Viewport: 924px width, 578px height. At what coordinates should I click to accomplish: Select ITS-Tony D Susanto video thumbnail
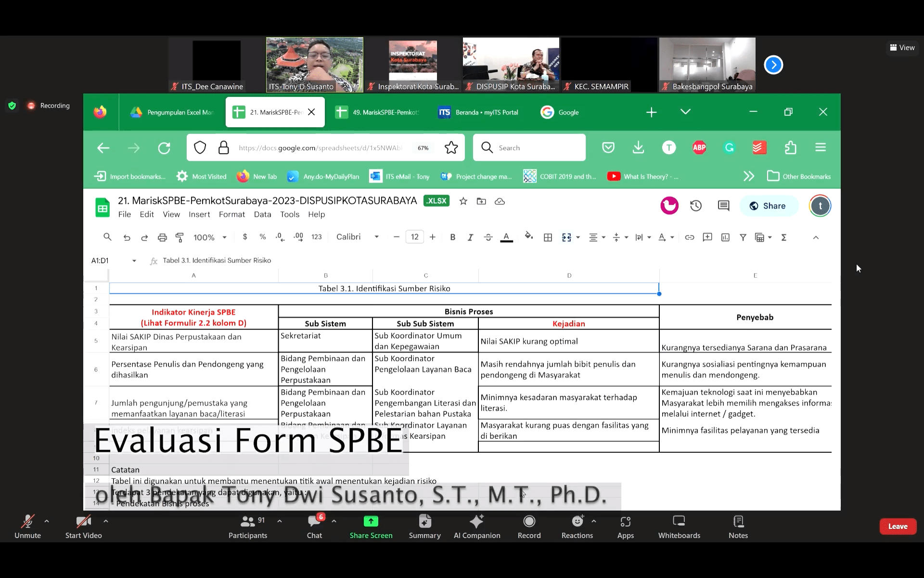coord(315,65)
